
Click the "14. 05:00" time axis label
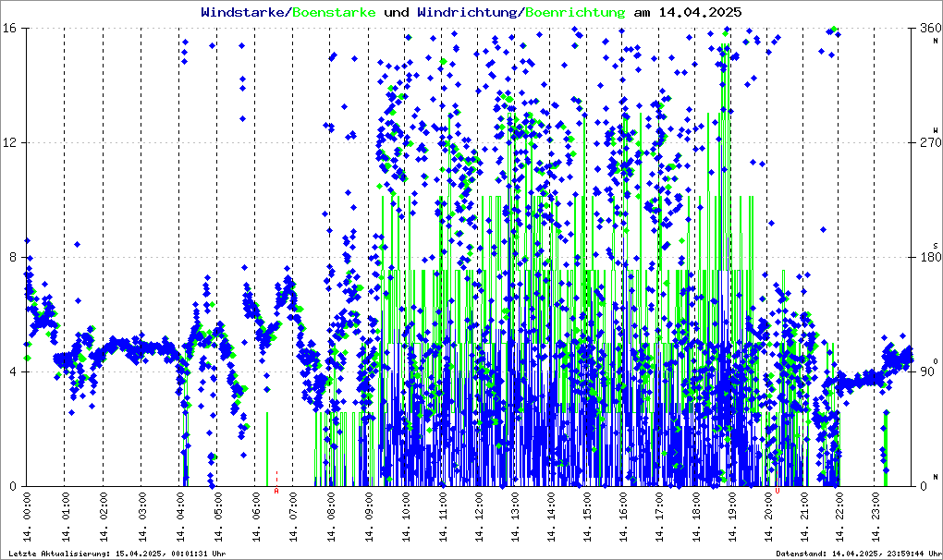coord(217,517)
